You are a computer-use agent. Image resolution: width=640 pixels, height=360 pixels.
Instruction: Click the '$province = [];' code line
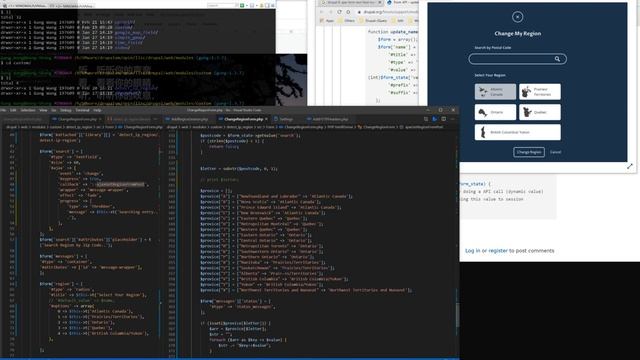point(216,191)
